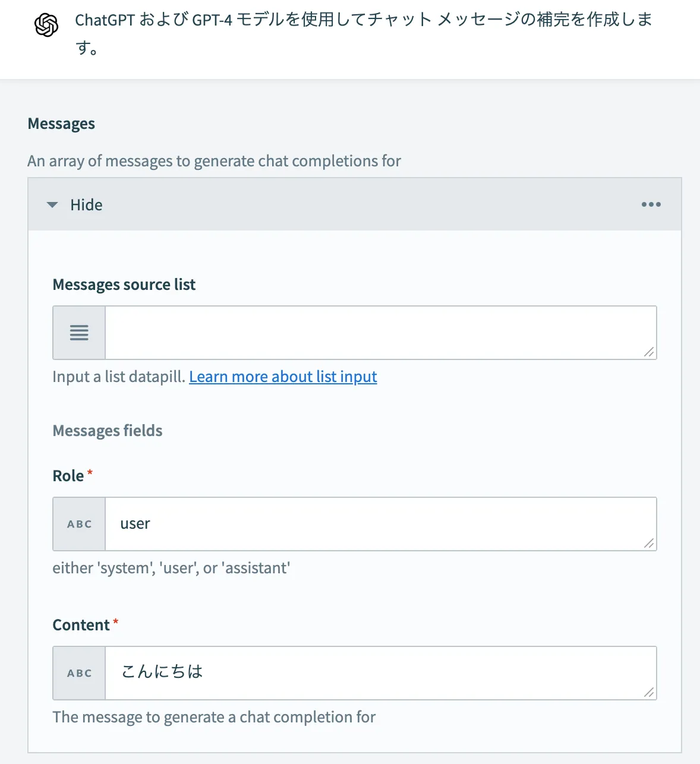Click the ABC type icon for Role
Viewport: 700px width, 764px height.
pos(79,524)
